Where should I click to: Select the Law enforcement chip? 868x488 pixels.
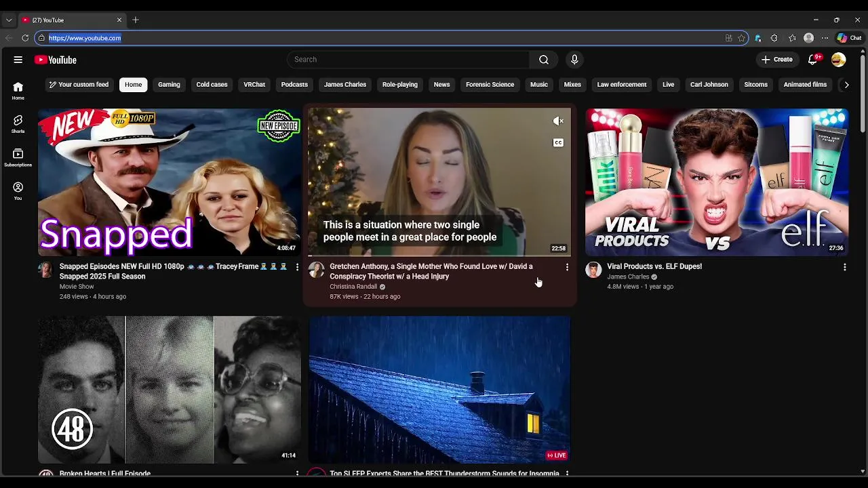coord(622,85)
